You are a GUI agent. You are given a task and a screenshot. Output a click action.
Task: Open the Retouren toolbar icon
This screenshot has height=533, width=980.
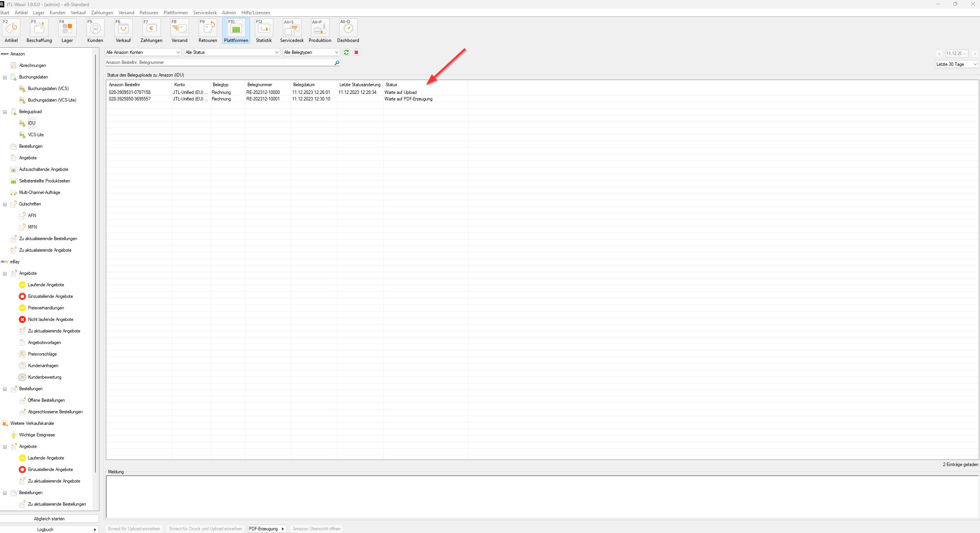point(207,30)
